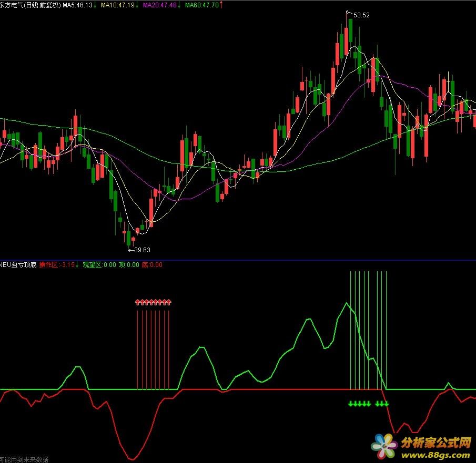Click the 53.52 high price marker

pos(361,15)
